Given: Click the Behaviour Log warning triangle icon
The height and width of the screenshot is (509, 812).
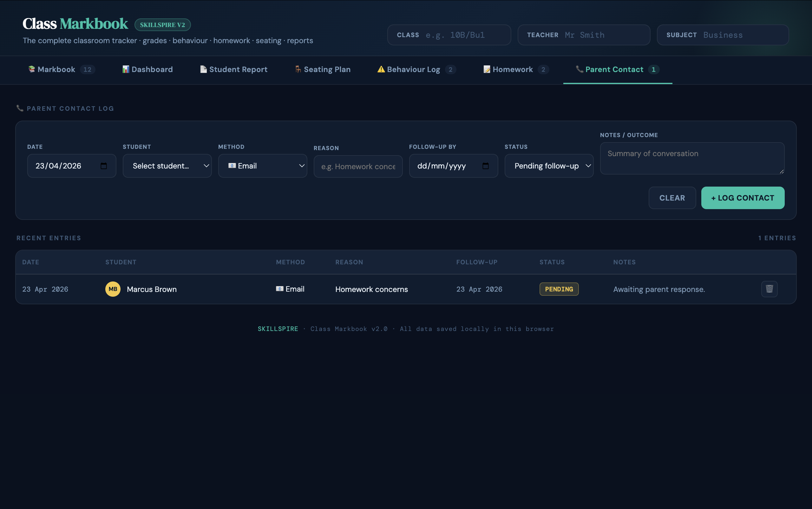Looking at the screenshot, I should tap(381, 69).
